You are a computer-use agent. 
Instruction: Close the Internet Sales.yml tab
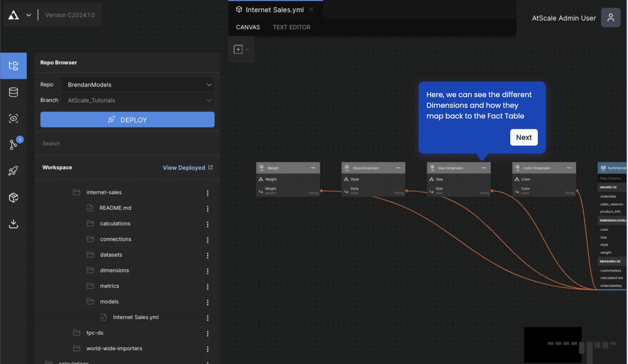(x=312, y=9)
